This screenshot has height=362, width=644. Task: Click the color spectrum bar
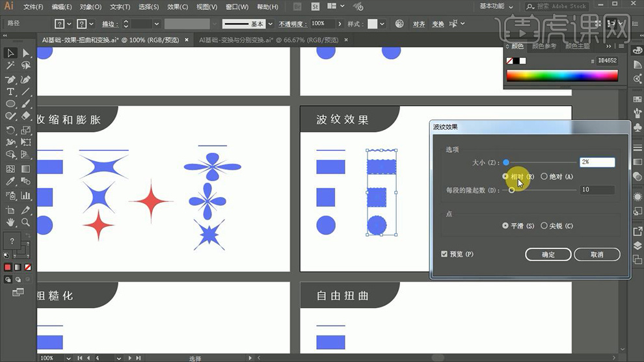coord(562,75)
